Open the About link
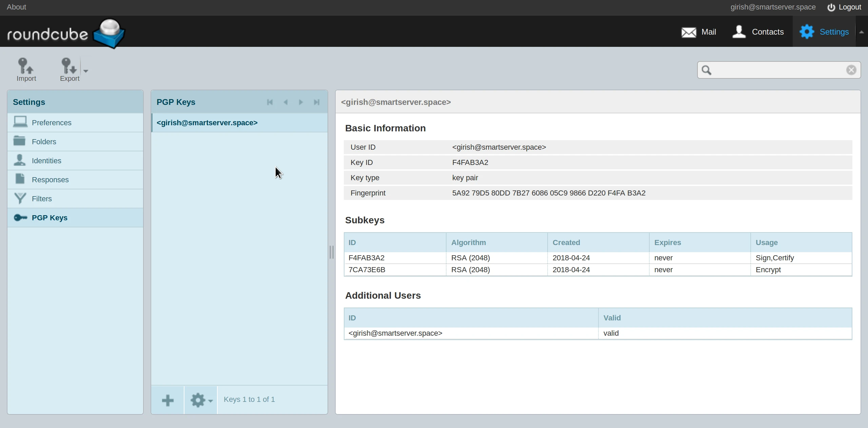 16,7
